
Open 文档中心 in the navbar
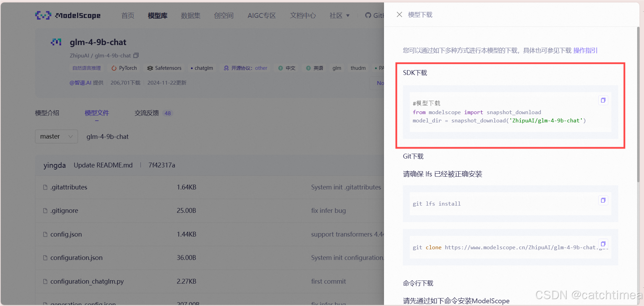pos(303,15)
